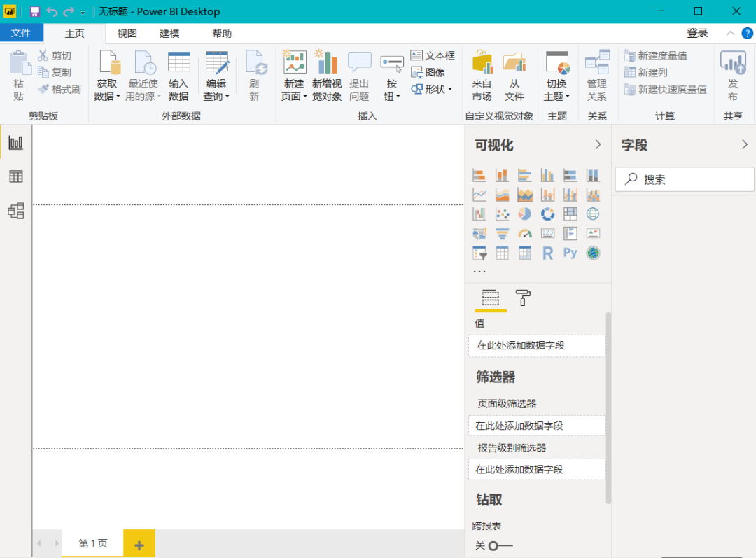
Task: Toggle the cross-report drillthrough switch
Action: click(x=500, y=545)
